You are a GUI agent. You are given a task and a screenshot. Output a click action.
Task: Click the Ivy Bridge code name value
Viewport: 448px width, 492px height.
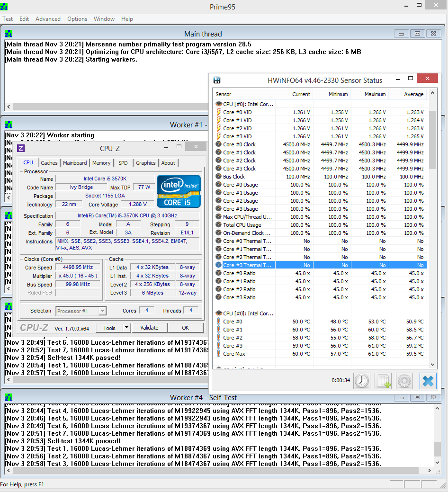click(81, 187)
